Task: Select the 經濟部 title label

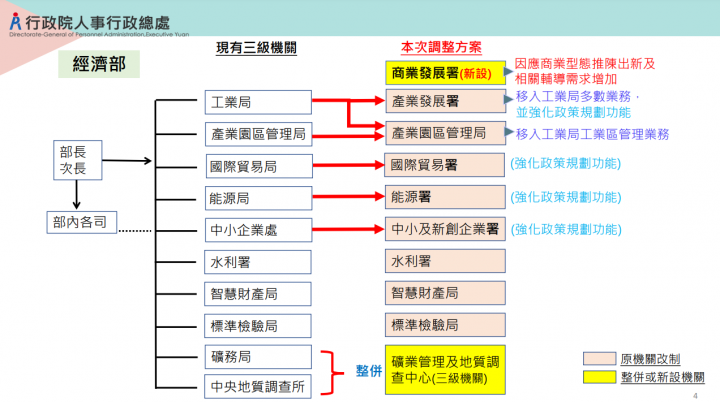Action: pyautogui.click(x=99, y=64)
